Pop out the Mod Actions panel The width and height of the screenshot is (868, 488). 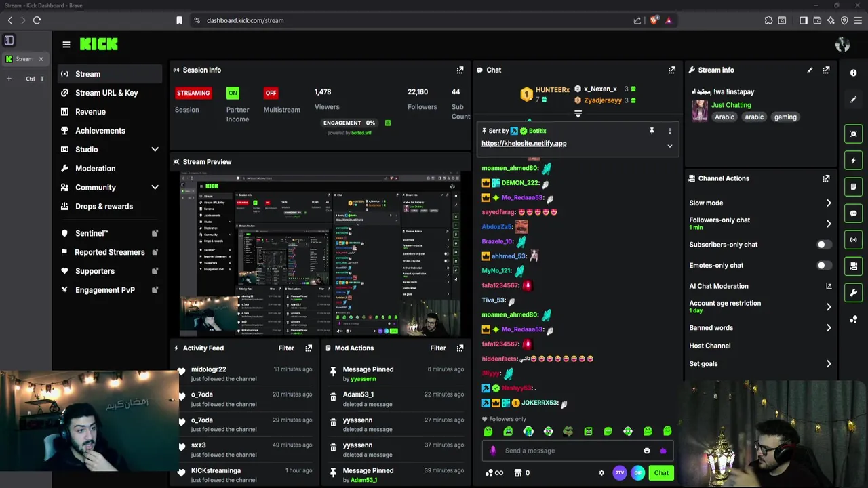tap(460, 348)
